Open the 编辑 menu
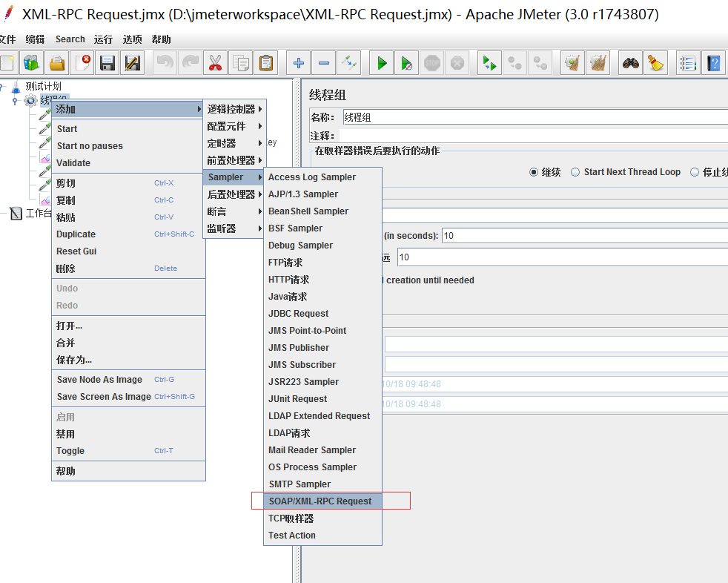Screen dimensions: 728x583 (x=36, y=39)
